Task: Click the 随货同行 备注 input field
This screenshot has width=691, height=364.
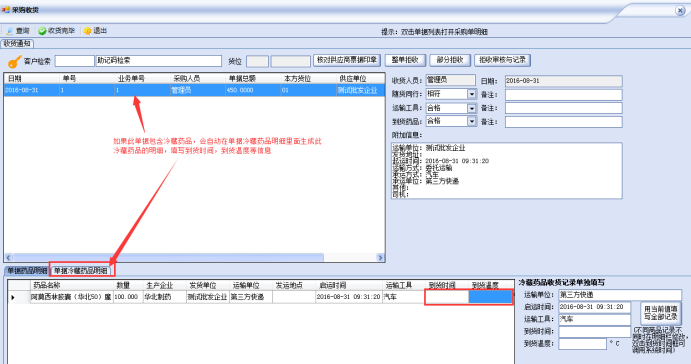Action: (x=564, y=95)
